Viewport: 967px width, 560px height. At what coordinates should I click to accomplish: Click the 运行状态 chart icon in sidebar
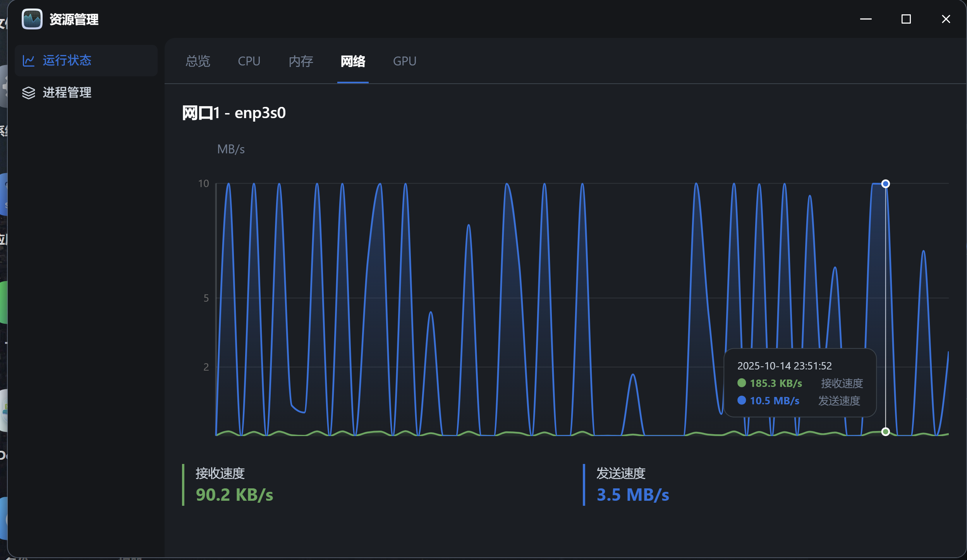click(29, 60)
